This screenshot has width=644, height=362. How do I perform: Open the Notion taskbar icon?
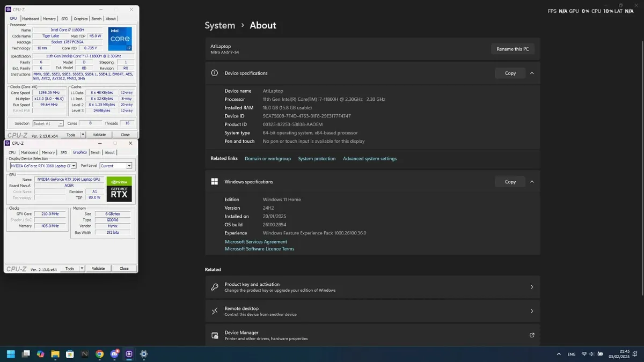tap(85, 354)
